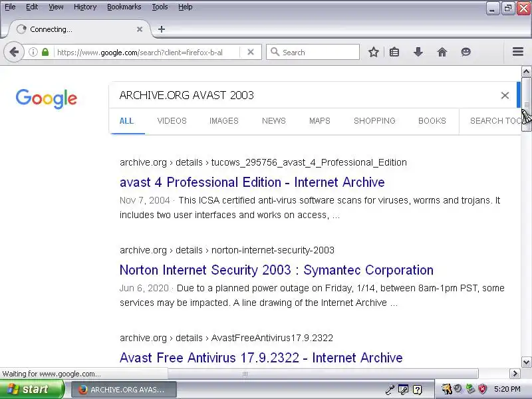Click the norton-internet-security-2003 breadcrumb text
The width and height of the screenshot is (532, 399).
273,250
